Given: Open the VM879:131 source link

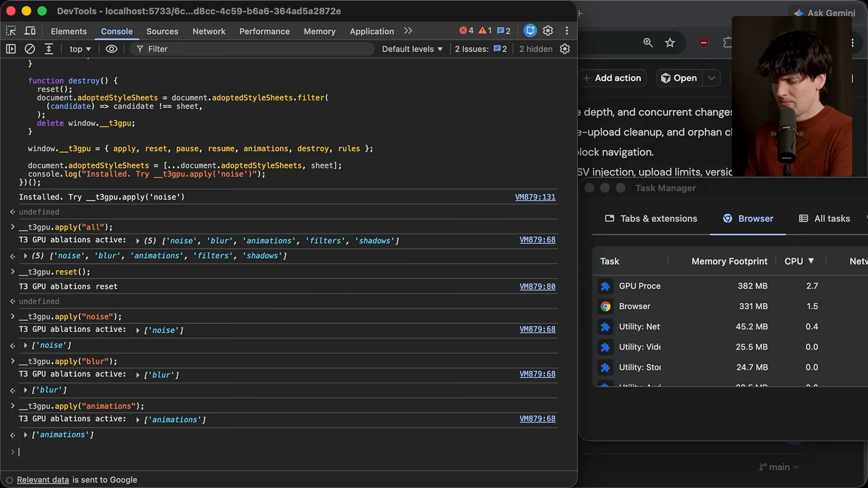Looking at the screenshot, I should (x=535, y=197).
